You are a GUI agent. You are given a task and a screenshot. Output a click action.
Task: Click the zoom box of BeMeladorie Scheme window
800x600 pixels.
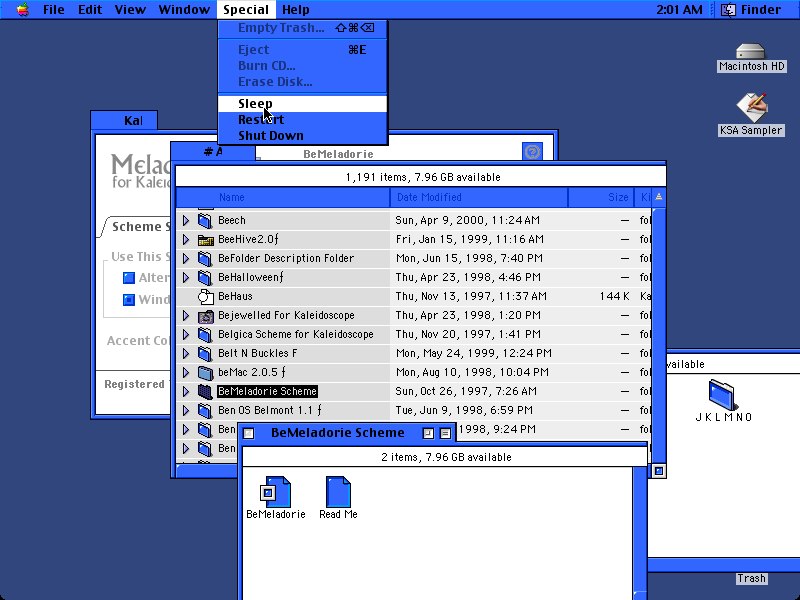pyautogui.click(x=428, y=433)
